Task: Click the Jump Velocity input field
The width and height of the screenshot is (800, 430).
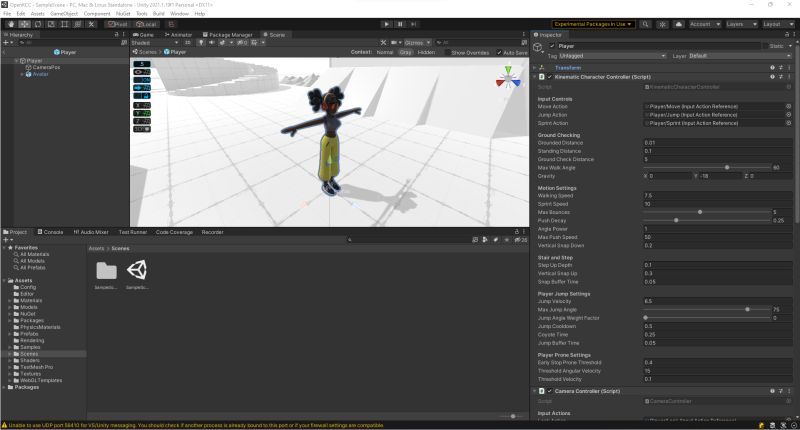Action: [x=717, y=301]
